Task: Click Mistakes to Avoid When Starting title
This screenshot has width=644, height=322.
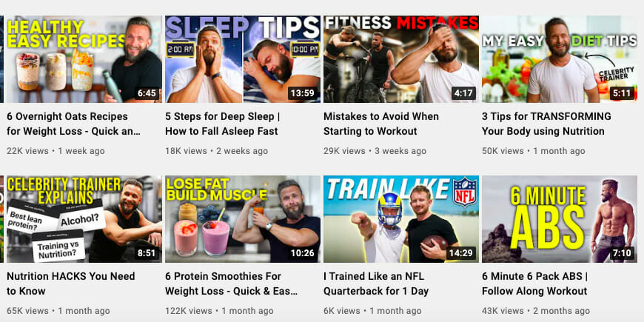Action: [381, 124]
